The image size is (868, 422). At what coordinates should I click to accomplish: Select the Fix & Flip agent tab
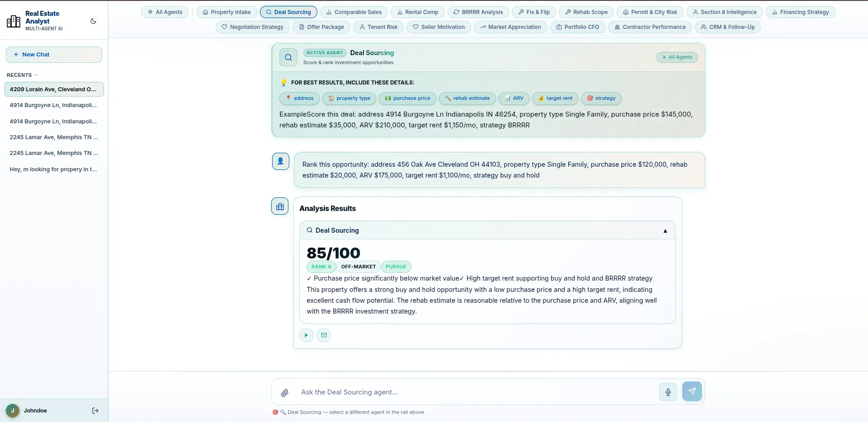coord(534,12)
